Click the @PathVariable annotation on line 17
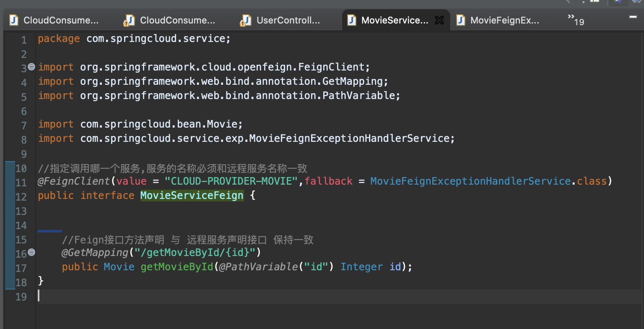This screenshot has width=644, height=329. (x=259, y=267)
